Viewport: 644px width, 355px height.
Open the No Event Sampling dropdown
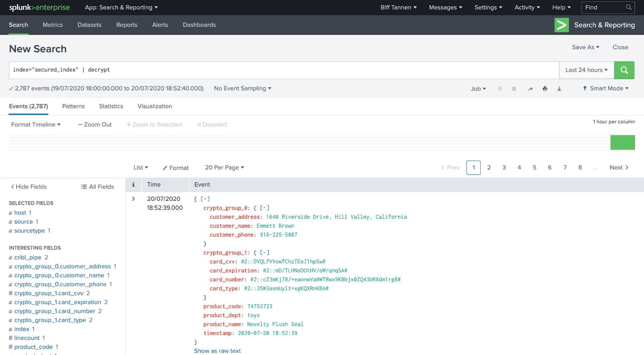click(243, 88)
